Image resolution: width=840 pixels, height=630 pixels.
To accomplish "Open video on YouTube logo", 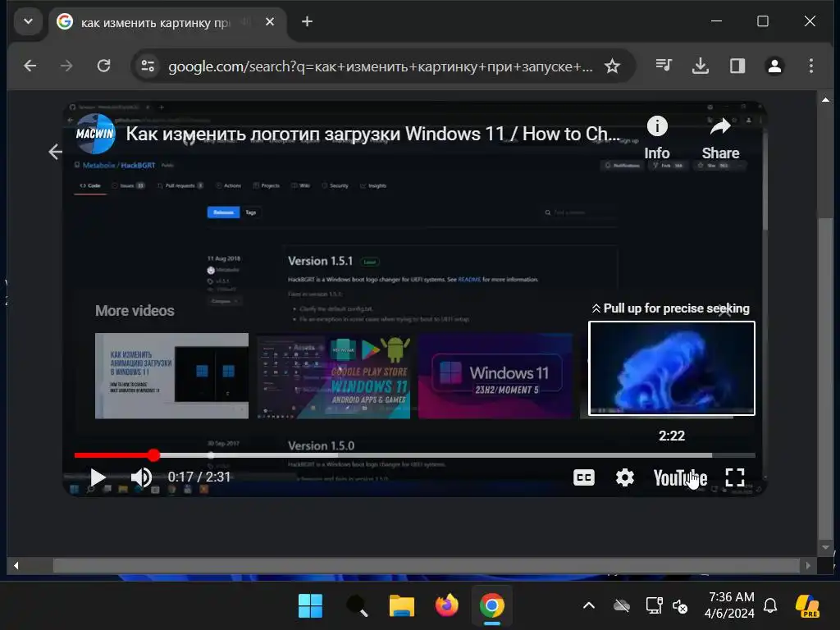I will (x=680, y=477).
